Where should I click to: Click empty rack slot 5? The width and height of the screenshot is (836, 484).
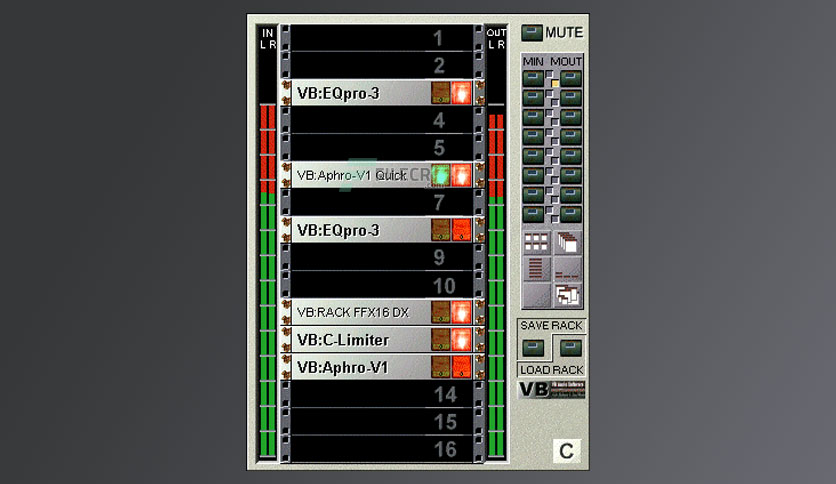click(x=382, y=148)
